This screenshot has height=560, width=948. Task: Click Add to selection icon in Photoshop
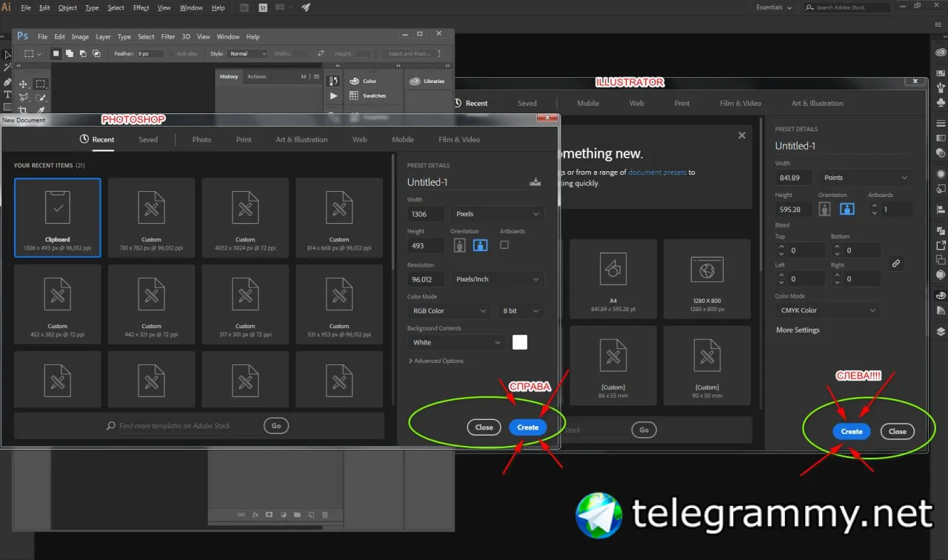[x=69, y=53]
